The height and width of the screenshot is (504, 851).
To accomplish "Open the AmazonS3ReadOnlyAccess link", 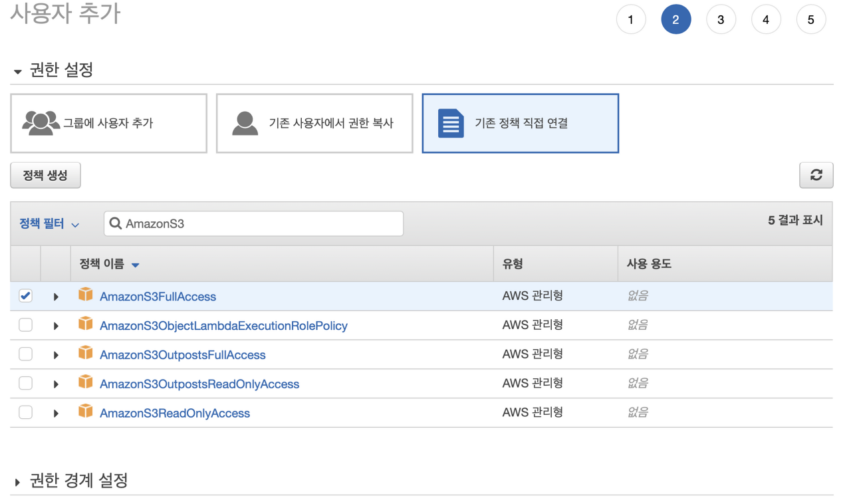I will pos(175,414).
